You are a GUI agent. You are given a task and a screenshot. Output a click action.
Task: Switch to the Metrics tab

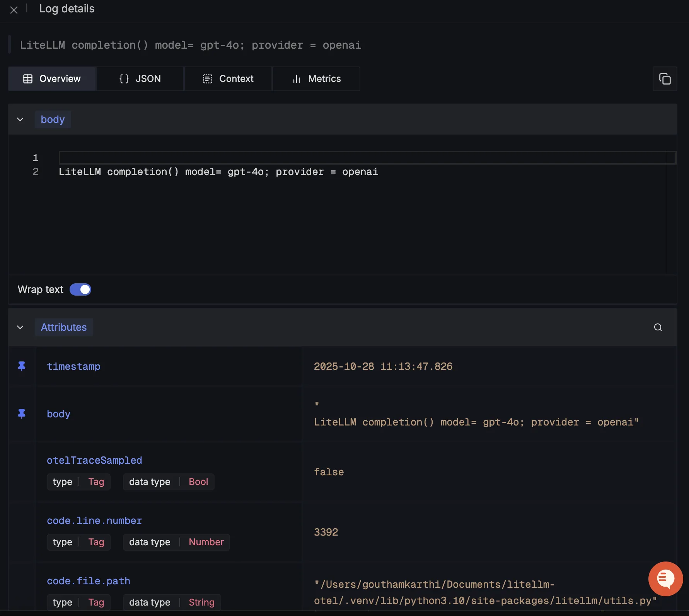[x=316, y=78]
